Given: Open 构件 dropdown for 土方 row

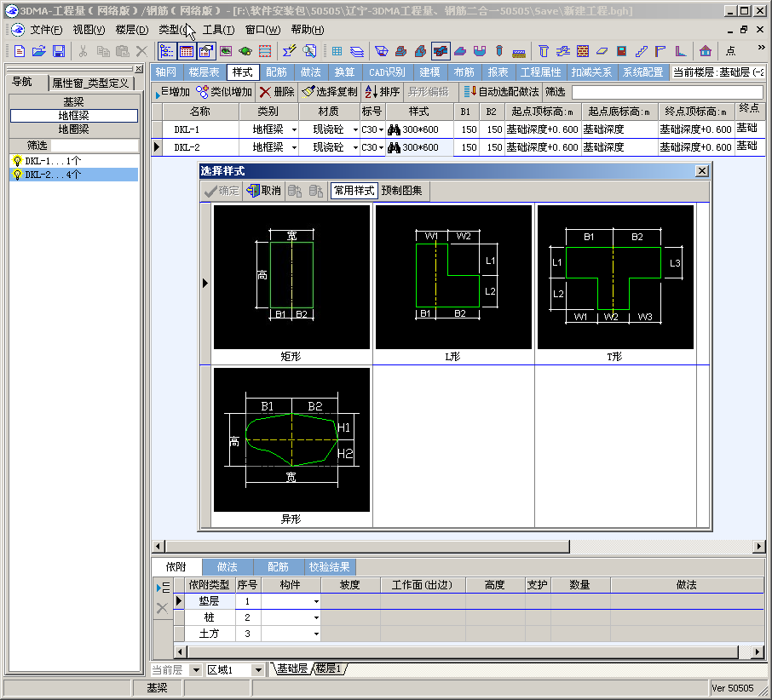Looking at the screenshot, I should point(316,634).
